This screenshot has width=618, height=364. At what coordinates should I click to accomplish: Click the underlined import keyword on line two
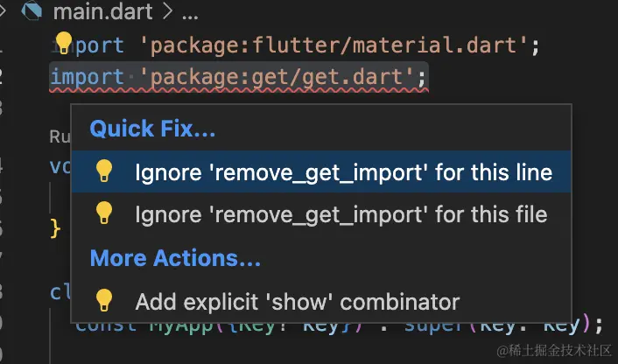click(x=88, y=77)
